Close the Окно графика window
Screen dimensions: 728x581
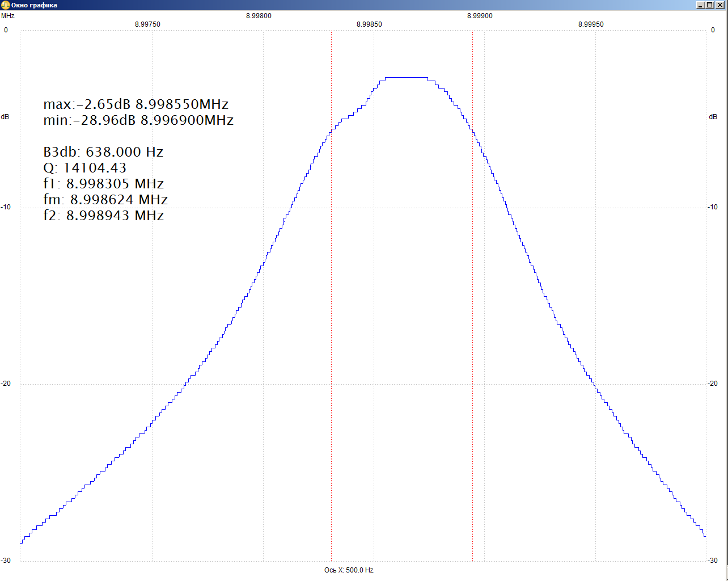click(720, 5)
